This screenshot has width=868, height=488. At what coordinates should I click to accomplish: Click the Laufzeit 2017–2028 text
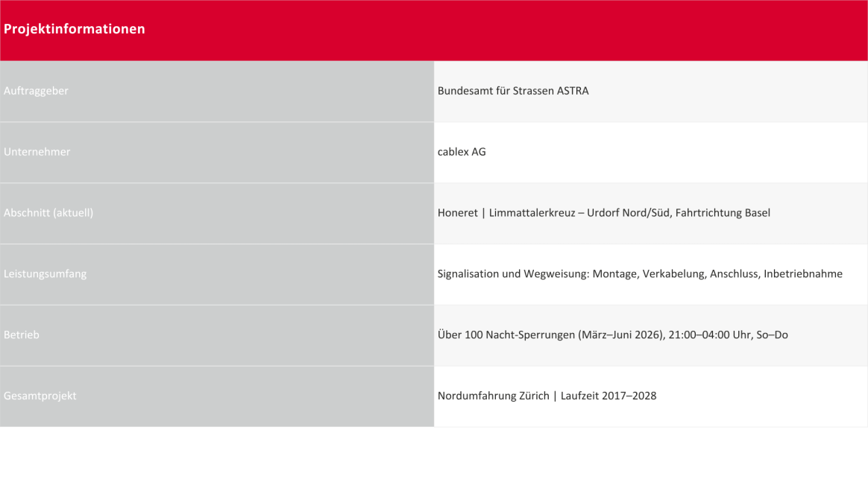[x=608, y=396]
